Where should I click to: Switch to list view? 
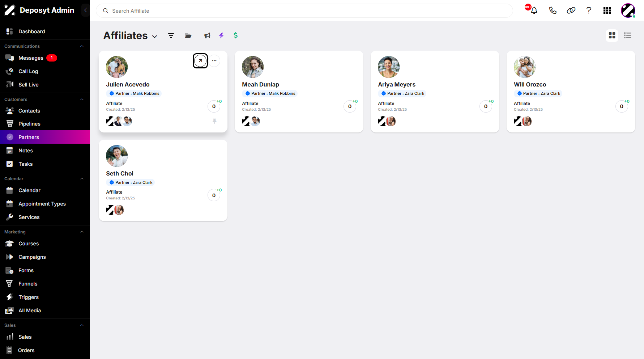click(628, 35)
